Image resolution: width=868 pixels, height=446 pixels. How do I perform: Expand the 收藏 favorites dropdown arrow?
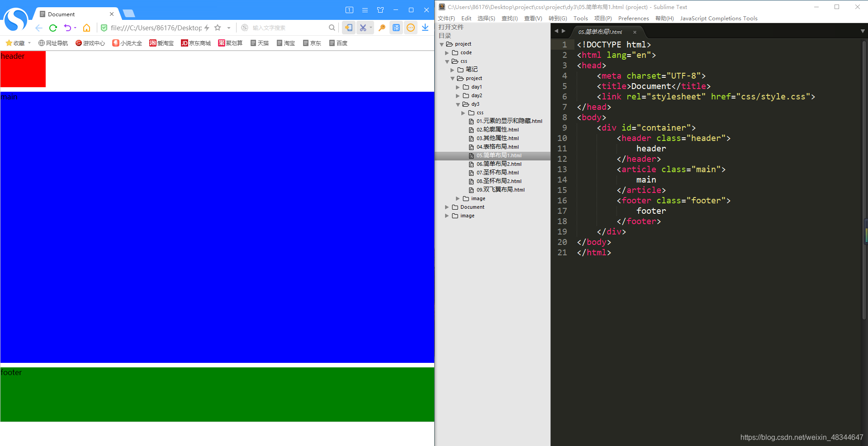[29, 43]
